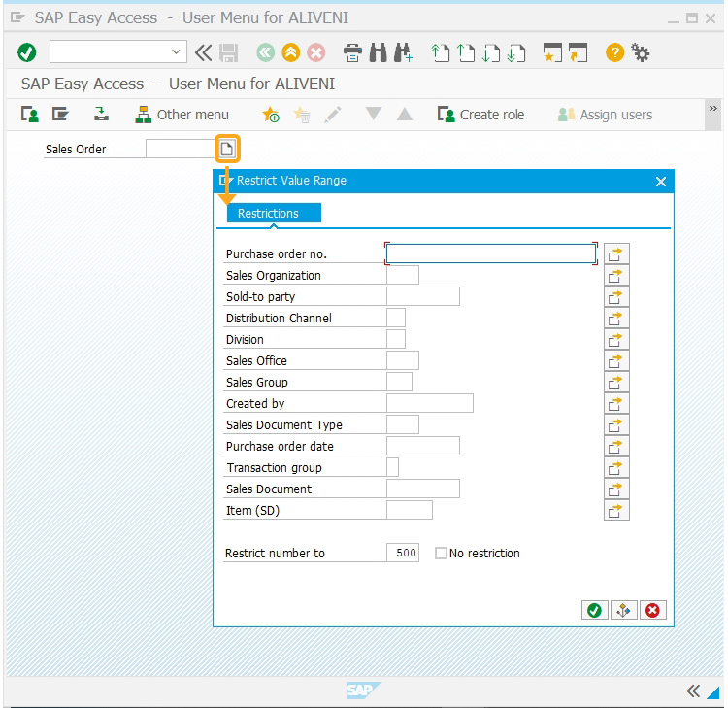Click Create role button
Viewport: 728px width, 708px height.
click(480, 115)
